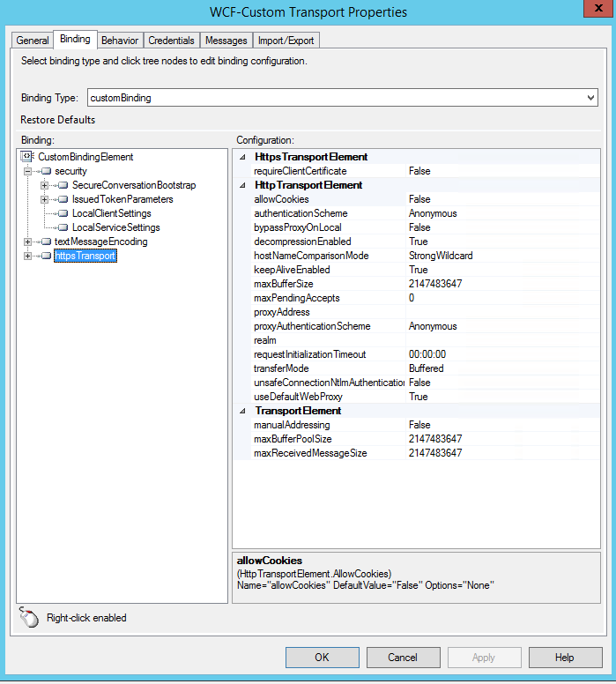Click the unsafeConnectionNtlmAuthentication value field
616x684 pixels.
coord(502,383)
